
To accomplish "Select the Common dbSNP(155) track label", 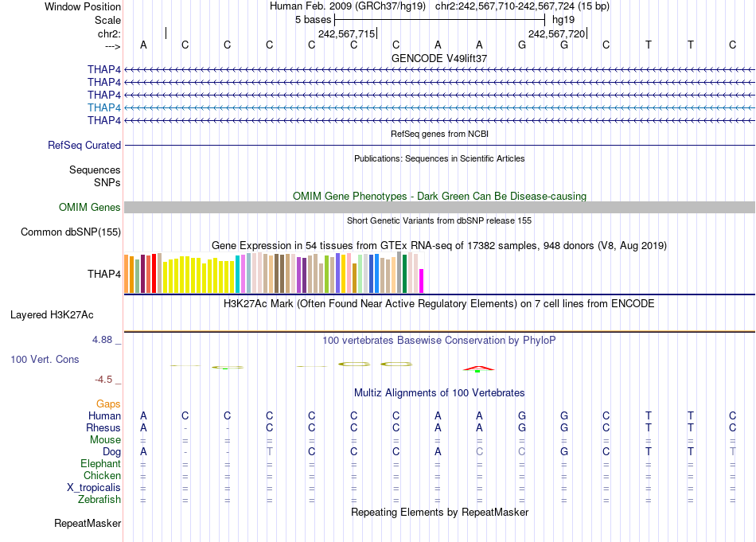I will pyautogui.click(x=71, y=232).
